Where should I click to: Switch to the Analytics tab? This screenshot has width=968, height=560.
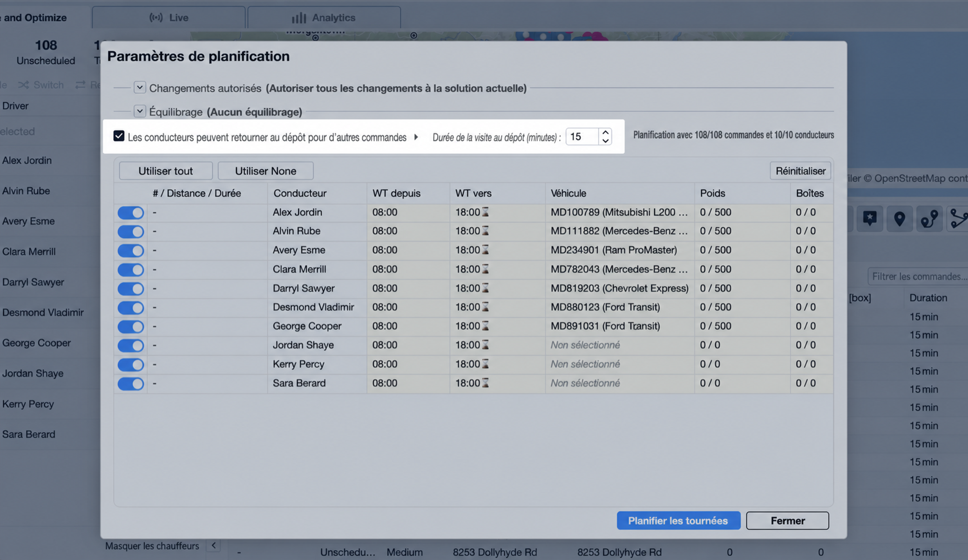coord(324,18)
